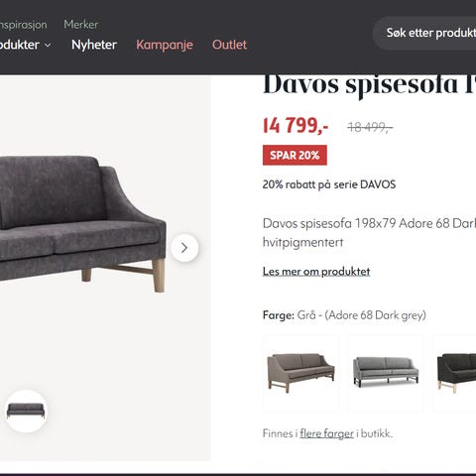Click the round sofa thumbnail below image
The image size is (476, 476).
click(26, 411)
